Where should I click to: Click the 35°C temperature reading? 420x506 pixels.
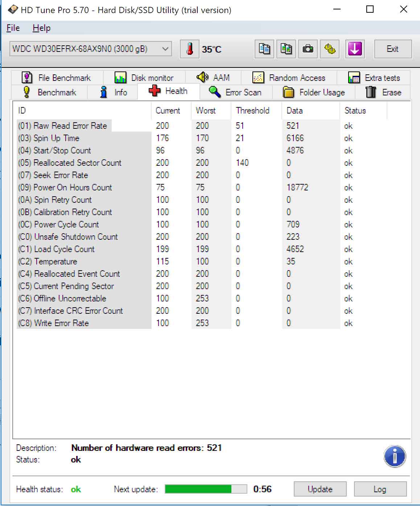(211, 49)
